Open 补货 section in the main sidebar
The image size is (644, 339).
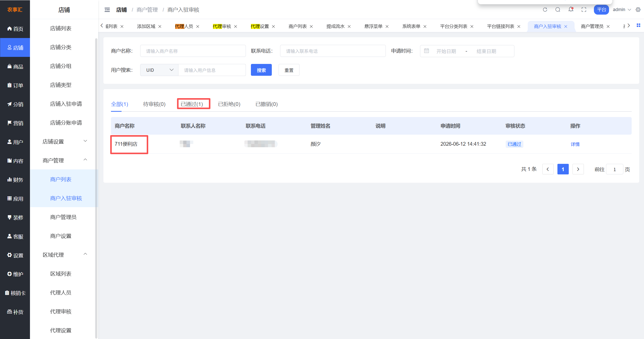tap(15, 312)
